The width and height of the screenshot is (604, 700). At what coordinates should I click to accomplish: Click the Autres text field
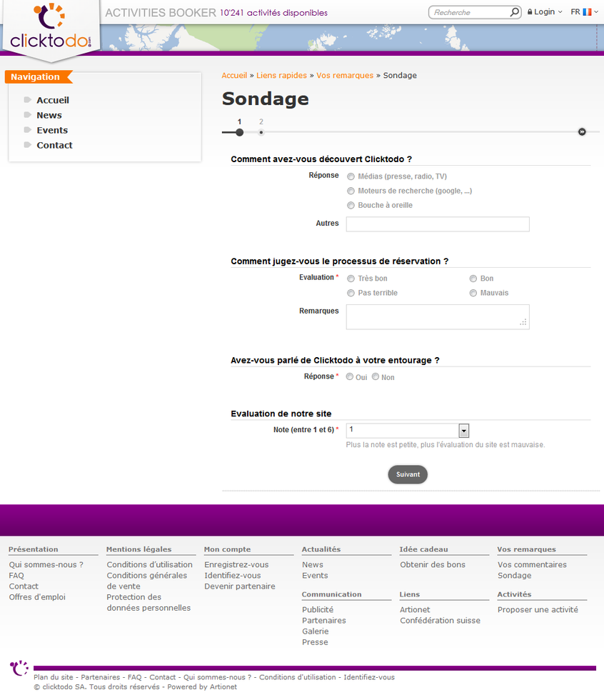[438, 224]
